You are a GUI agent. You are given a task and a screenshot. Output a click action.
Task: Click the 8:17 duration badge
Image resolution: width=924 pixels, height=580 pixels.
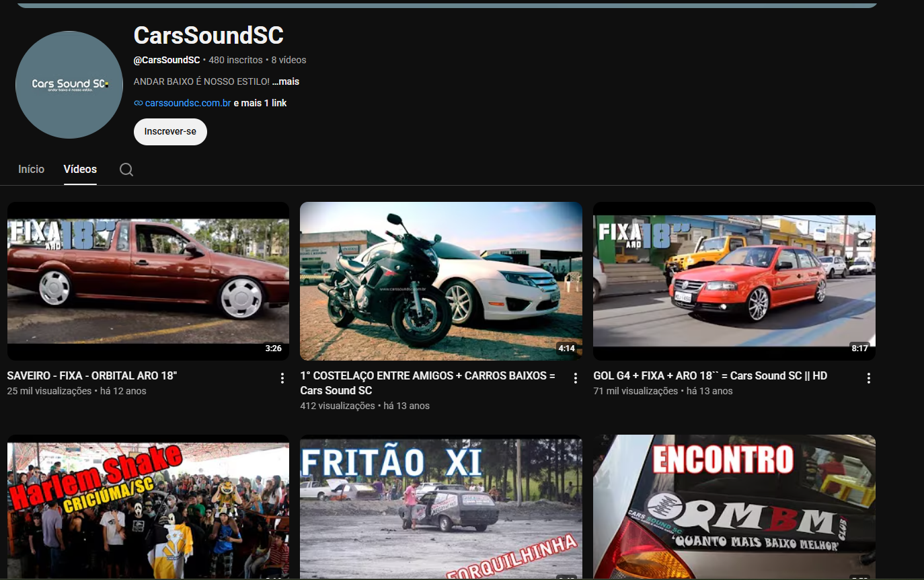pos(860,349)
